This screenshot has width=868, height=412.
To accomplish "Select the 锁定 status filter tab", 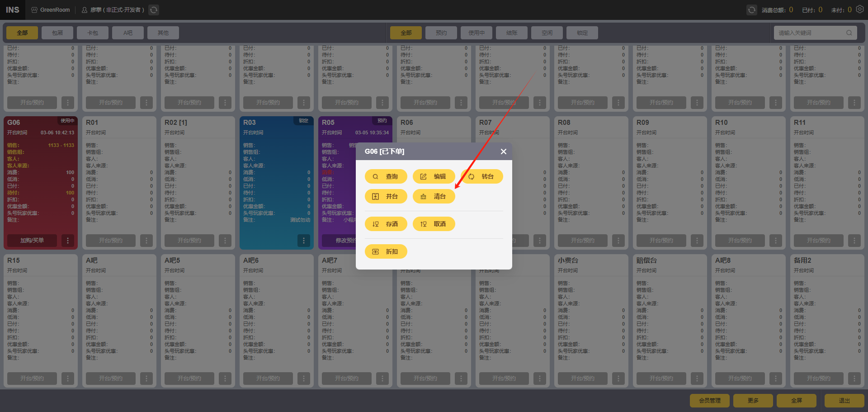I will pyautogui.click(x=582, y=33).
